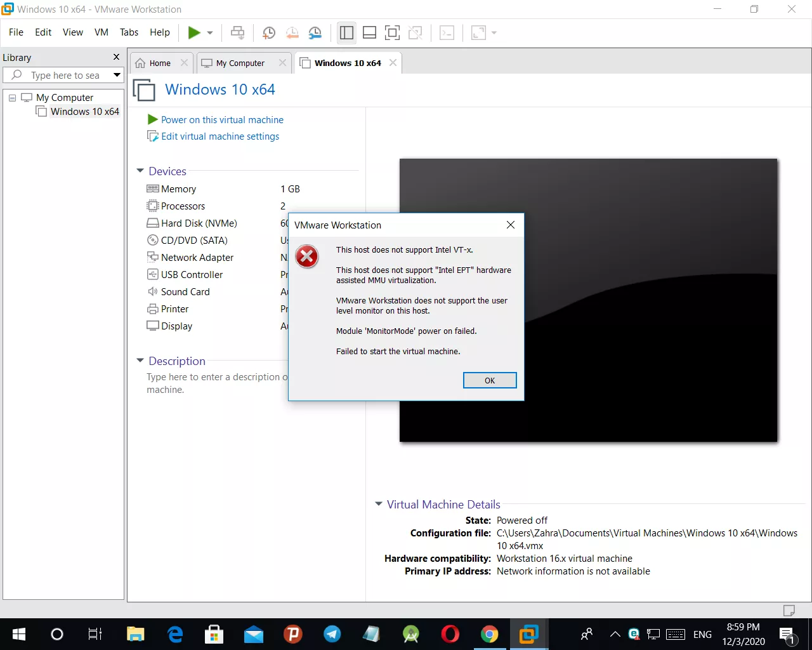
Task: Open Cortana search circle on taskbar
Action: (57, 634)
